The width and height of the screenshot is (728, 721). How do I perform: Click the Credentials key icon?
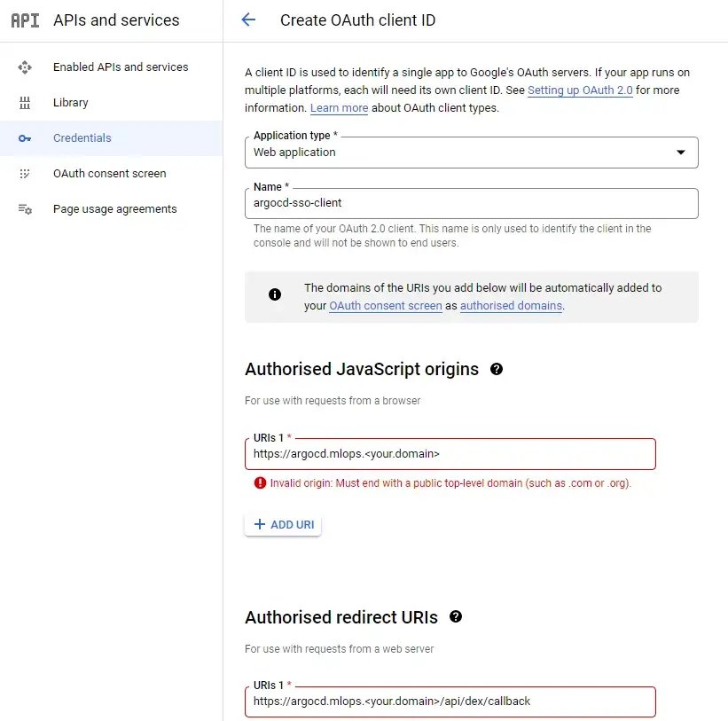click(25, 138)
